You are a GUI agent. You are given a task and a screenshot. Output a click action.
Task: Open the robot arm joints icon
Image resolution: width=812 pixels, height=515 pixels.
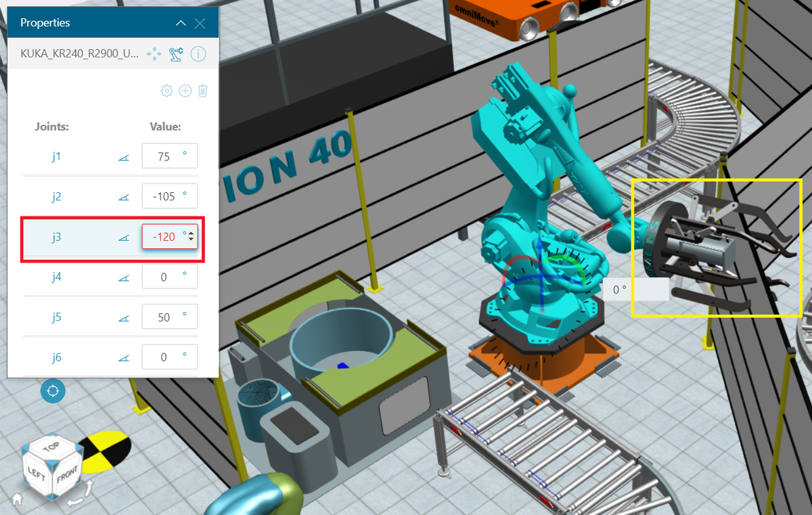click(177, 54)
